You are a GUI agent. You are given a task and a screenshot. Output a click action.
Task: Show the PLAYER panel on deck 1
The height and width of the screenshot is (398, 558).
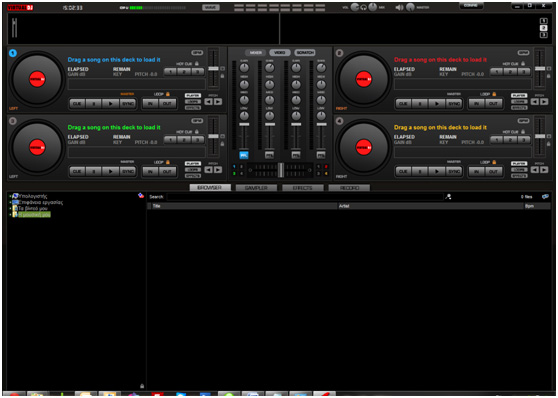click(x=193, y=95)
